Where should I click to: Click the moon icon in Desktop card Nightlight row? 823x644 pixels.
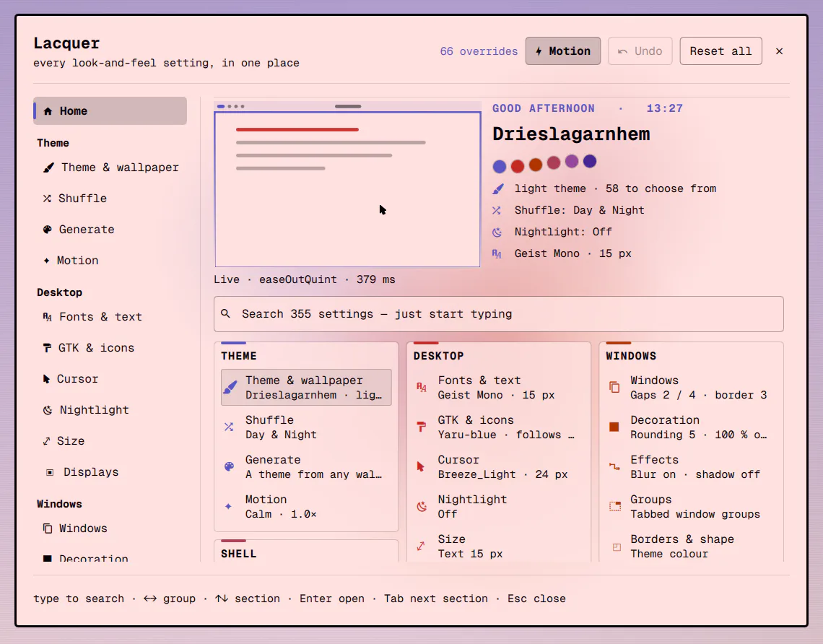pos(422,507)
